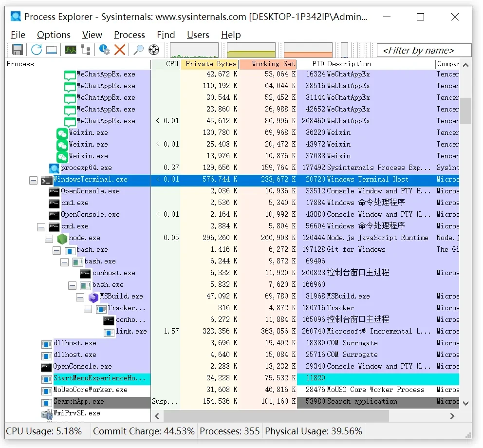Click the Find magnifier toolbar icon
Screen dimensions: 483x448
138,50
